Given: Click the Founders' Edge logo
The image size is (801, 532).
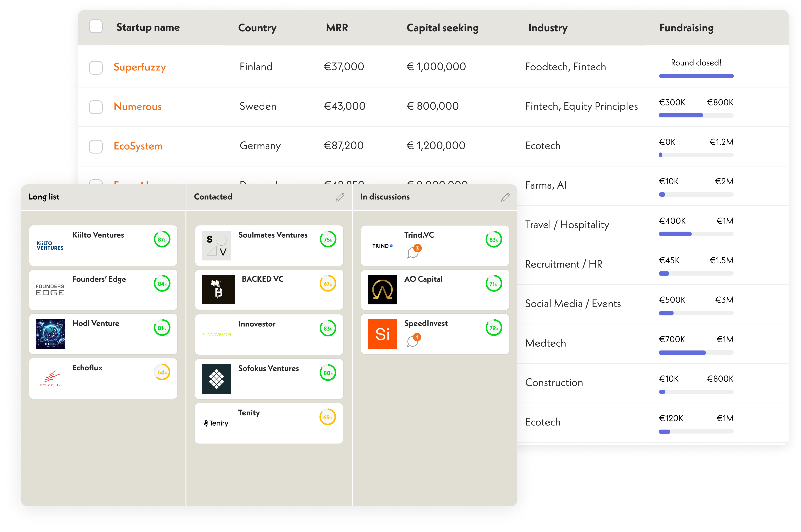Looking at the screenshot, I should pos(50,290).
